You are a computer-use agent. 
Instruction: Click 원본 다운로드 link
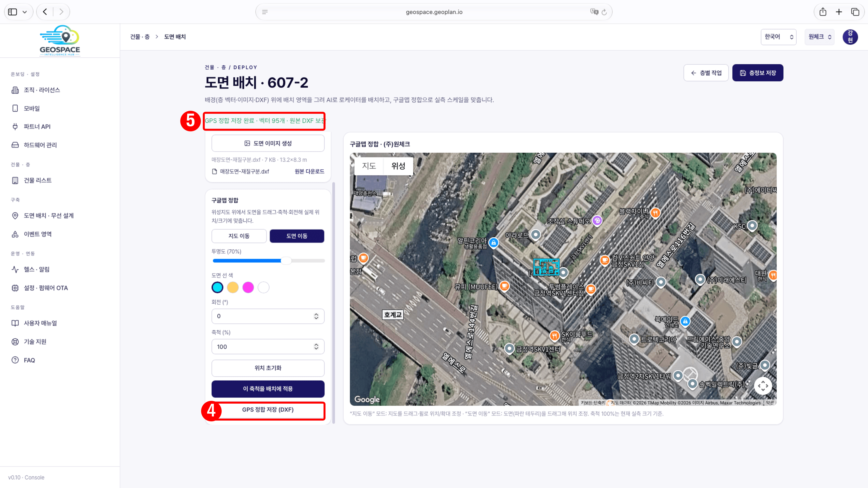(x=309, y=171)
